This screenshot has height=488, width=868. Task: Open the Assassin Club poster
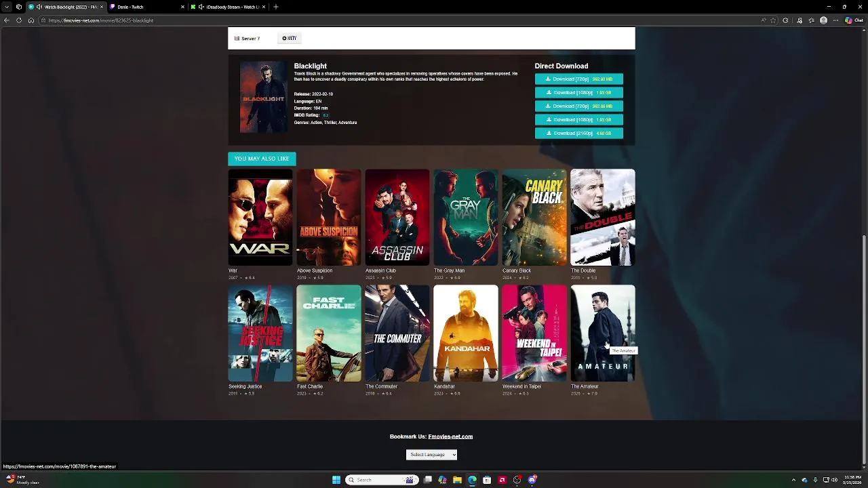[x=397, y=218]
